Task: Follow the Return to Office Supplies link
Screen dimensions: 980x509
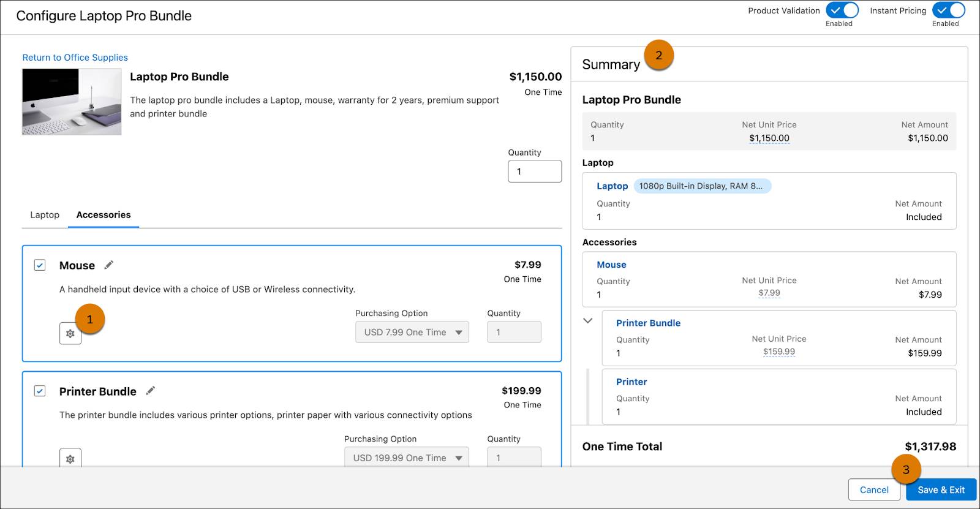Action: [75, 58]
